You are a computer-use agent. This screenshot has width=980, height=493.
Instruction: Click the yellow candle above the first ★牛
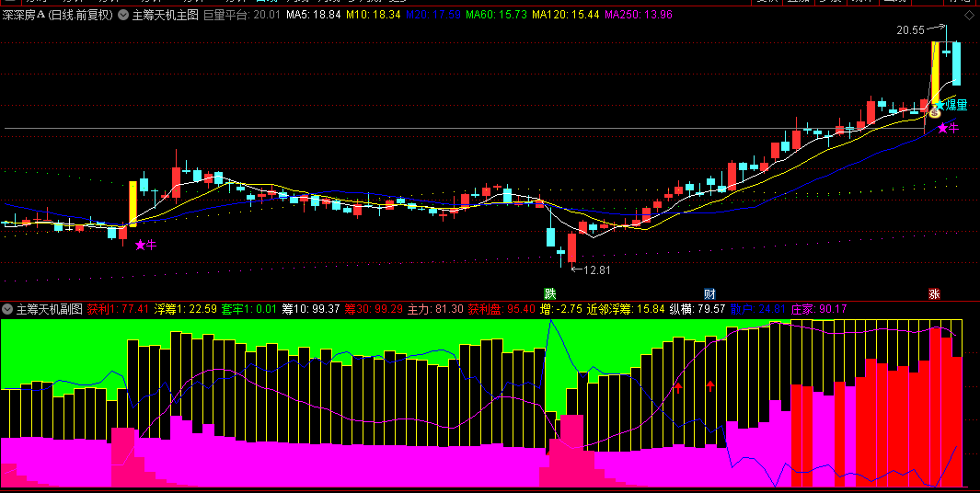point(133,203)
